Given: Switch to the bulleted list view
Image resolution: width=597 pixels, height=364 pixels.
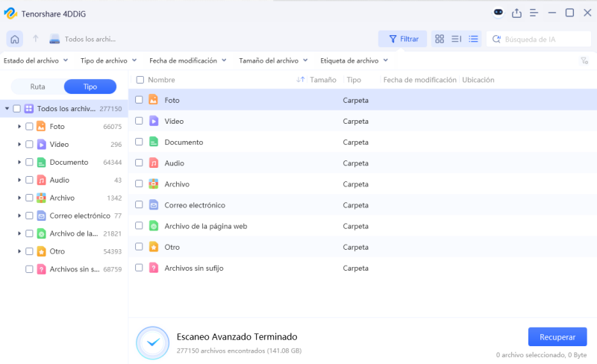Looking at the screenshot, I should [473, 39].
